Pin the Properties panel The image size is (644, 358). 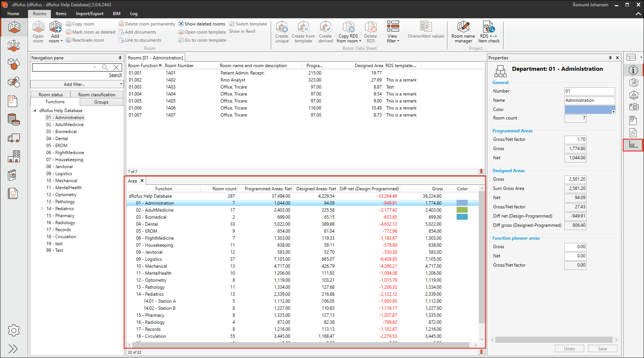point(610,58)
